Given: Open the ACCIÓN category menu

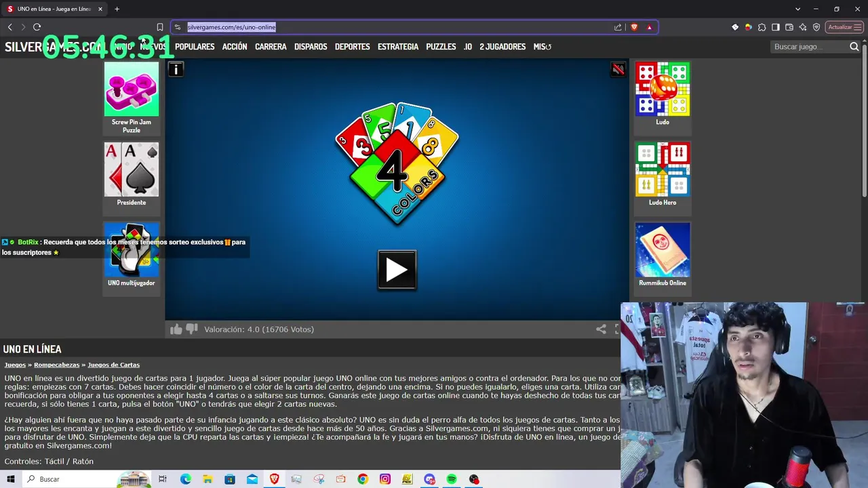Looking at the screenshot, I should tap(235, 47).
